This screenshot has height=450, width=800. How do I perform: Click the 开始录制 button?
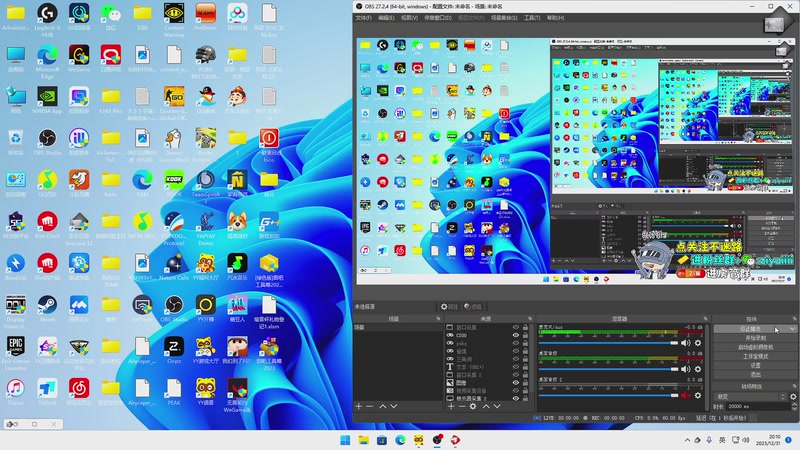pyautogui.click(x=755, y=338)
